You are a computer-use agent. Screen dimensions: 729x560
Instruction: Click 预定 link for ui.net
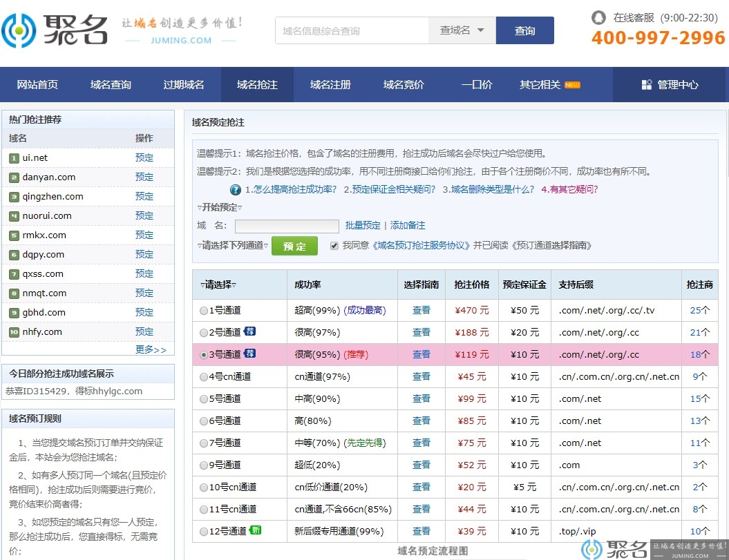click(144, 158)
